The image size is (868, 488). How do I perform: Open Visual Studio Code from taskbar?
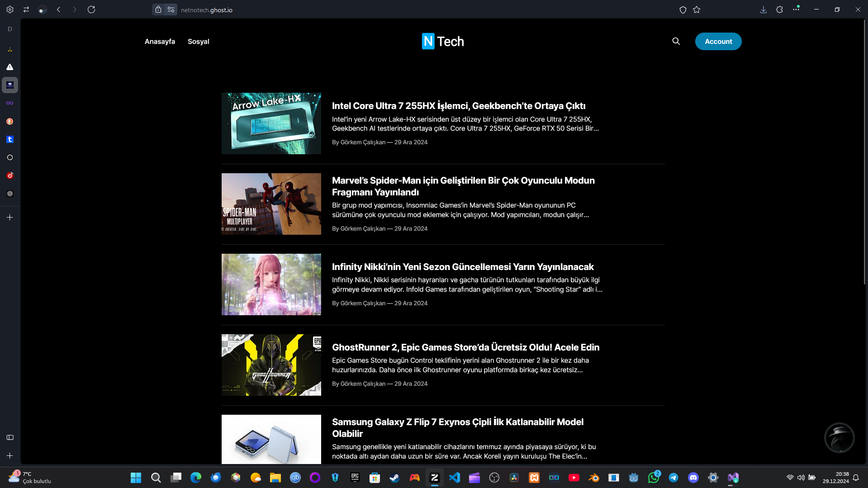[455, 478]
